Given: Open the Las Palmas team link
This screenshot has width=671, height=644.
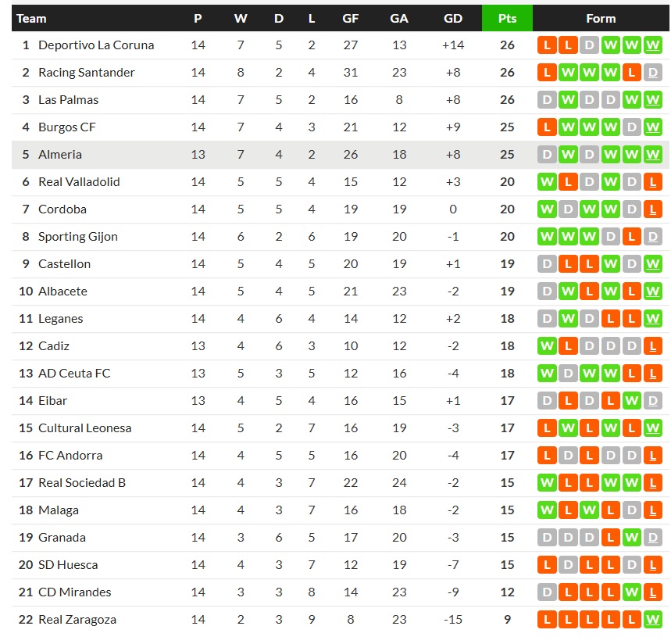Looking at the screenshot, I should 68,100.
